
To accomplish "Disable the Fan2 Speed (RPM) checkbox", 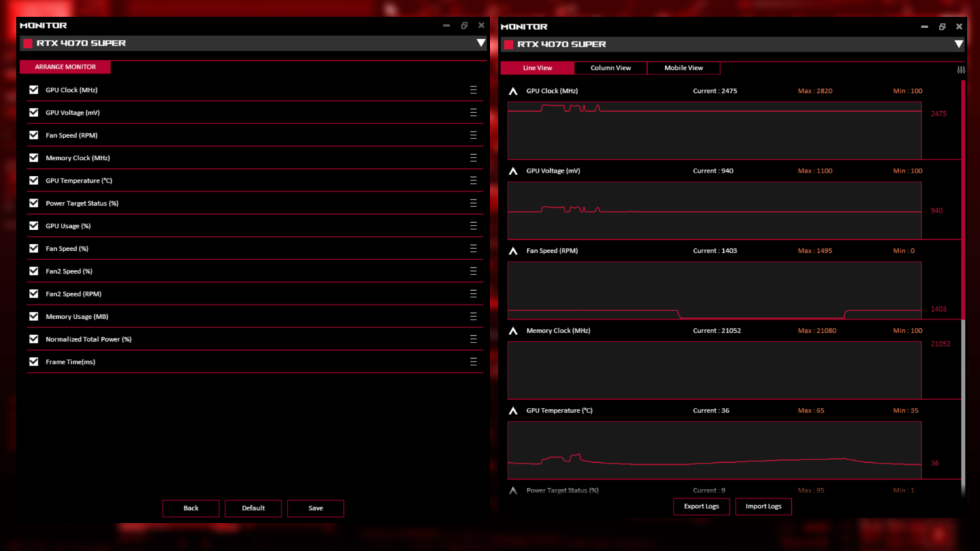I will (34, 294).
